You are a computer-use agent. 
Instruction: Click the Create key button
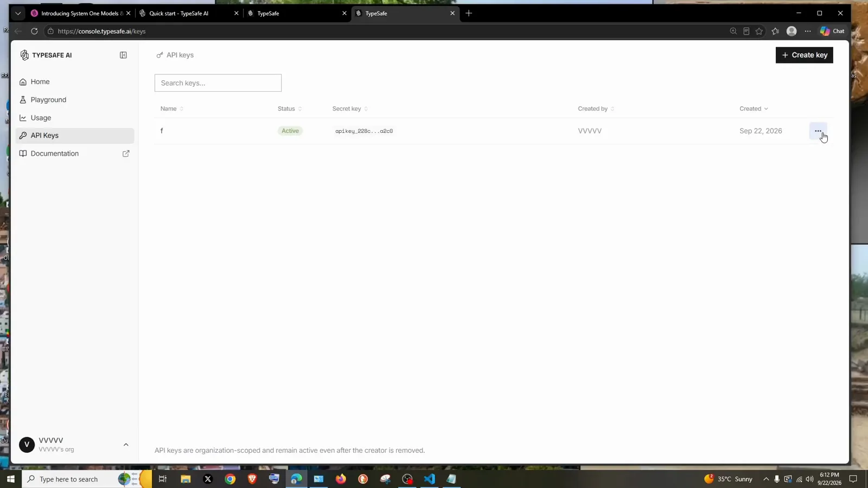click(x=804, y=55)
